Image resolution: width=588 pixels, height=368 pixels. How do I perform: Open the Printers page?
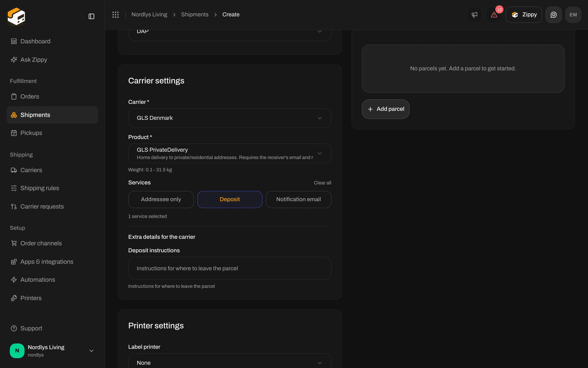pos(52,298)
